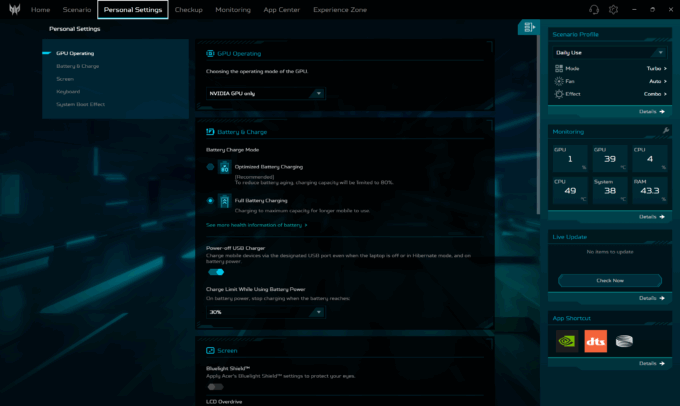
Task: Click the main content vertical scrollbar
Action: coord(538,124)
